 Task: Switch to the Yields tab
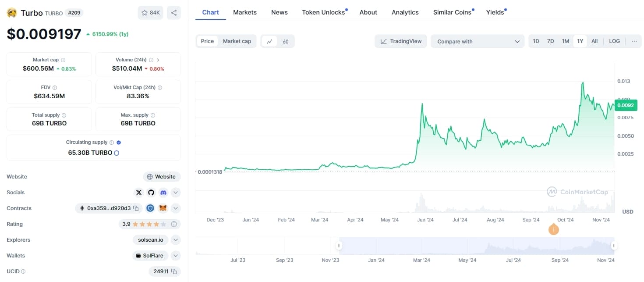[x=496, y=12]
